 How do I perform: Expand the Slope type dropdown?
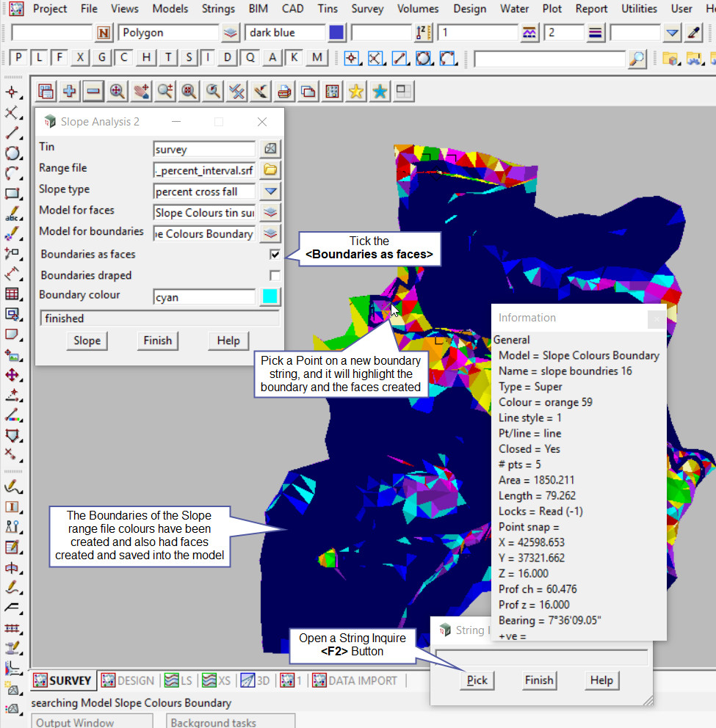tap(270, 192)
